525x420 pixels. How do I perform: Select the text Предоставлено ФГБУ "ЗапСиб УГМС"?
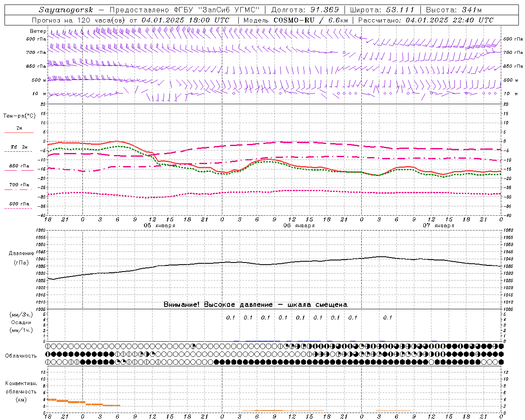pyautogui.click(x=185, y=10)
